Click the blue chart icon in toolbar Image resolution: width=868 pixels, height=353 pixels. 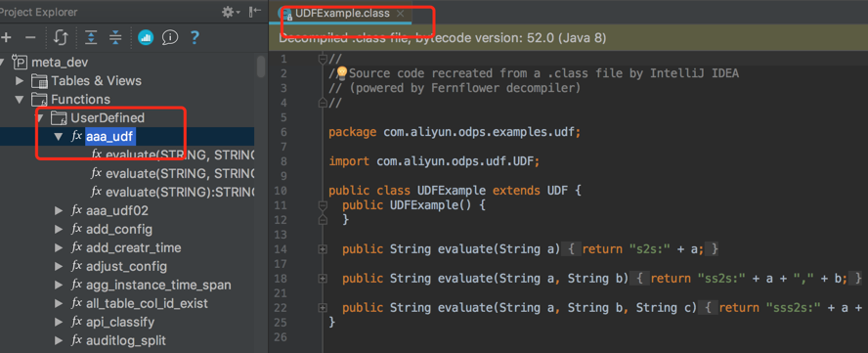[x=146, y=38]
